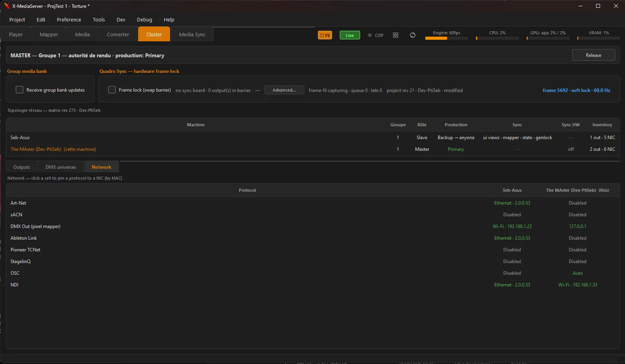Click the Sync HW column header

click(570, 125)
